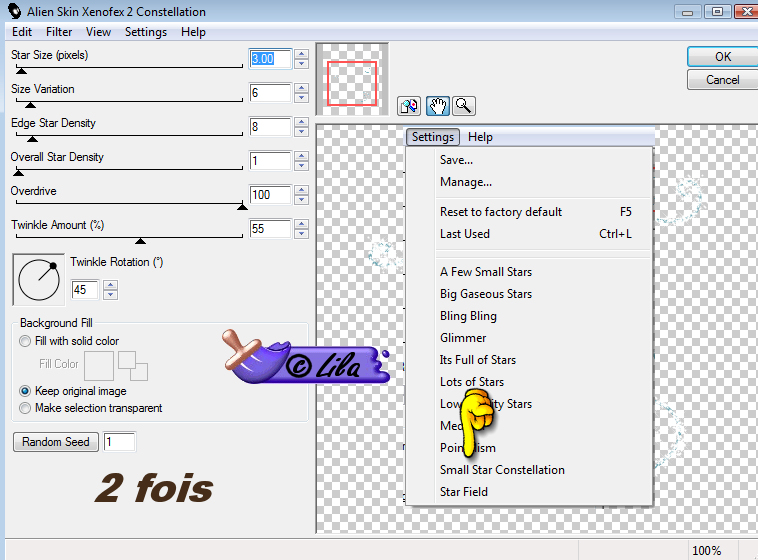Decrease Twinkle Amount down arrow
The image size is (758, 560).
[302, 233]
